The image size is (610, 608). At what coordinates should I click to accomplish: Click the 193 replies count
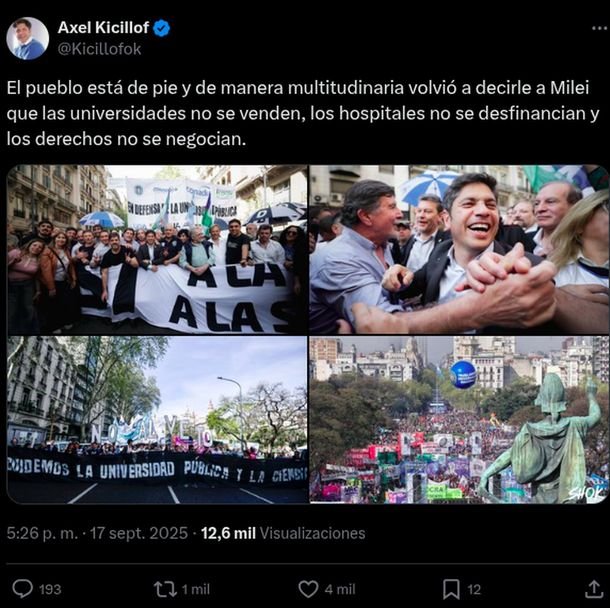point(50,590)
